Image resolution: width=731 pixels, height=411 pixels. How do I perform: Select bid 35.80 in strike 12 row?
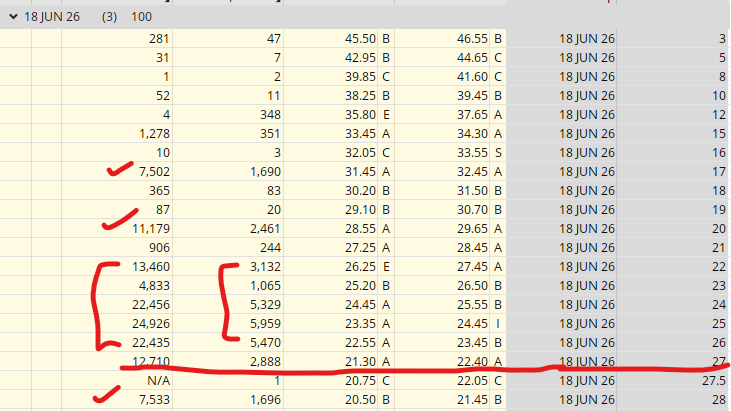(360, 115)
